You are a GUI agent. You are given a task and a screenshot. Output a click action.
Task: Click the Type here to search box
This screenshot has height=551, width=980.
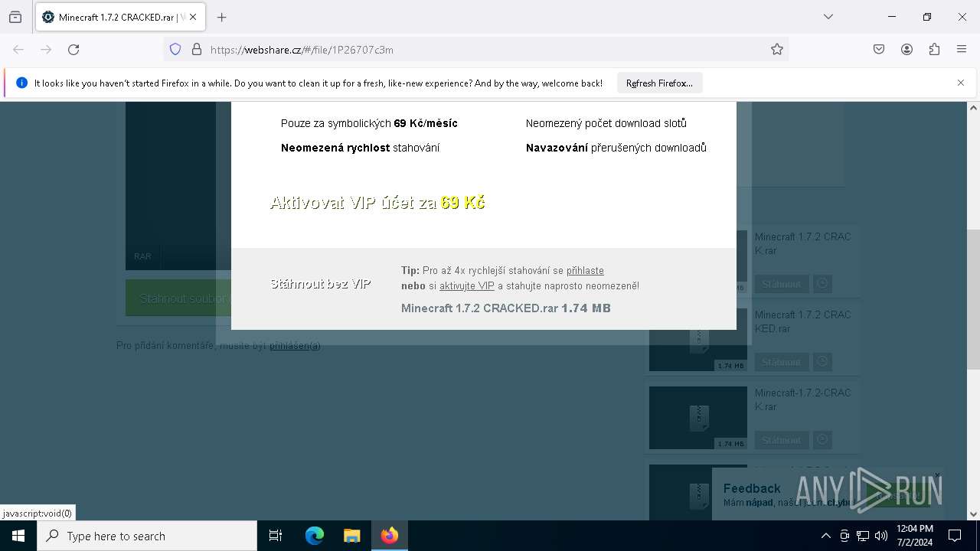click(147, 536)
